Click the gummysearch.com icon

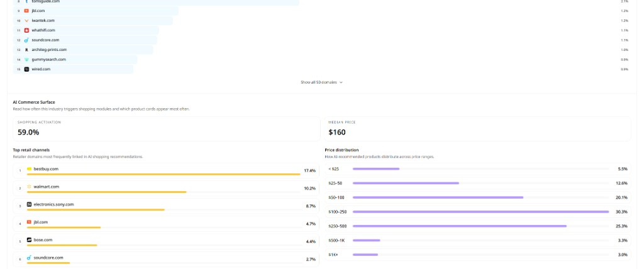click(x=26, y=60)
